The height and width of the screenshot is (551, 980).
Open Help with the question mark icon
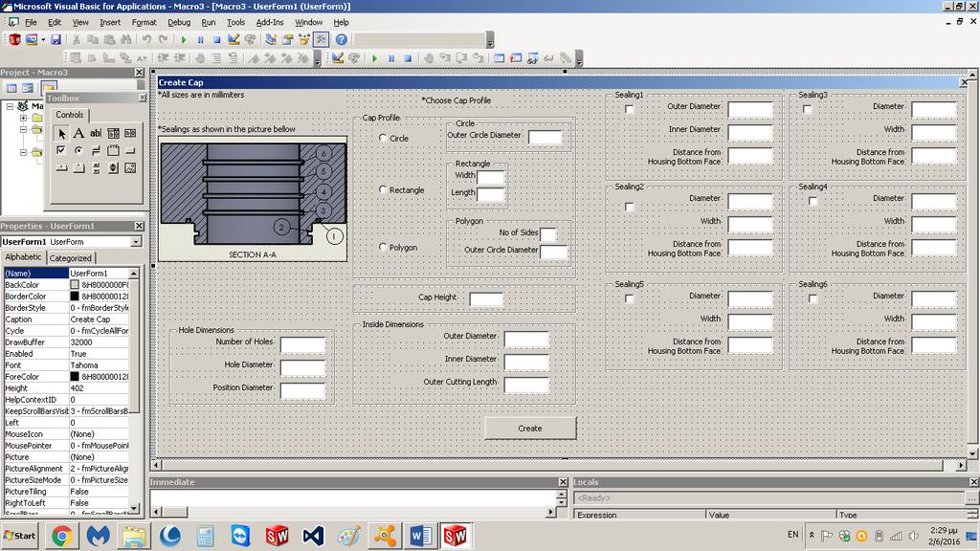click(x=342, y=39)
